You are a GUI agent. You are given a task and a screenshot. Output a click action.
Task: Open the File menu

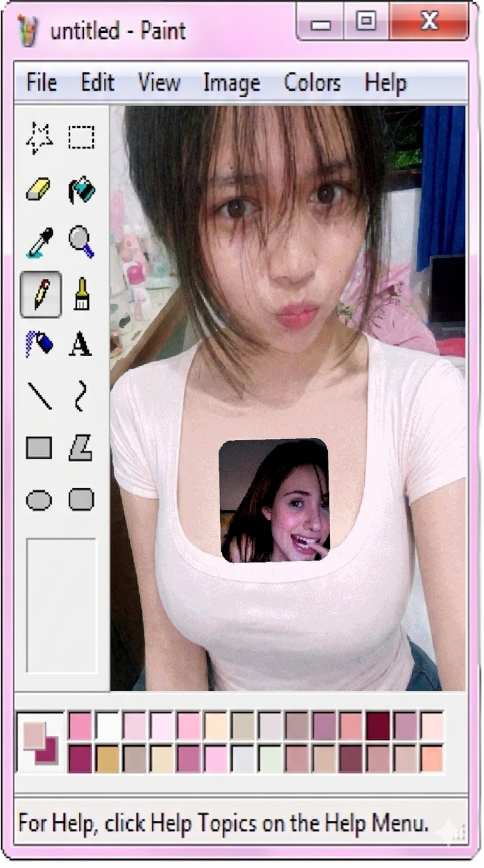coord(41,83)
